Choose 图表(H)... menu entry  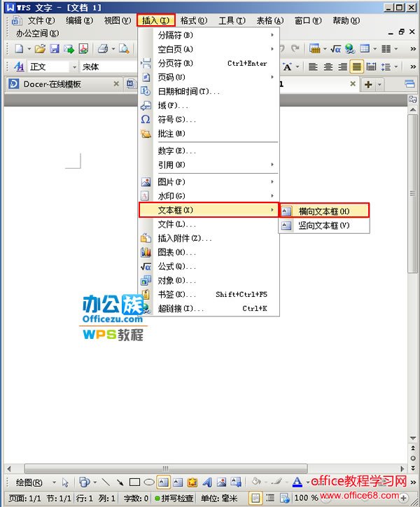pos(209,252)
